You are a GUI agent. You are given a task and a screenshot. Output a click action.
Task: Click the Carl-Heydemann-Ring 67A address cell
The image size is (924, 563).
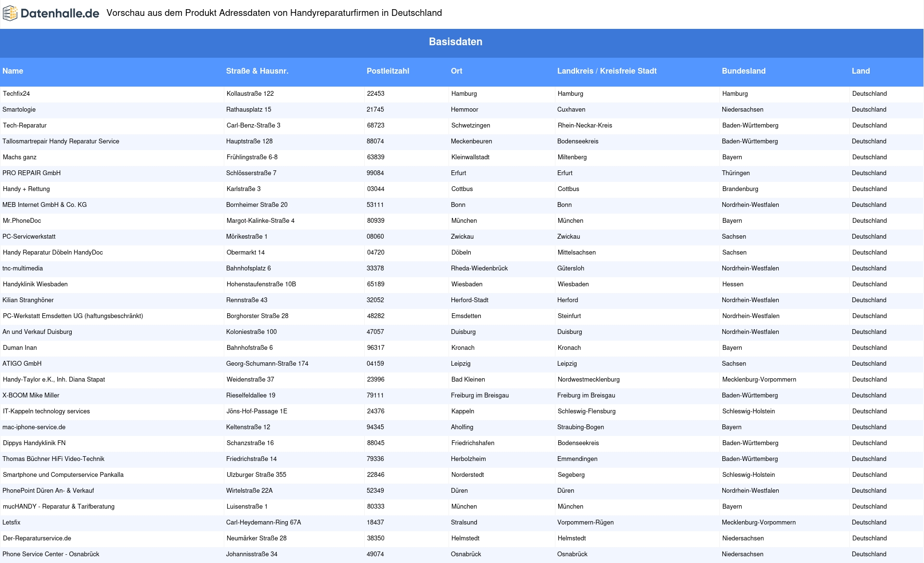(264, 523)
